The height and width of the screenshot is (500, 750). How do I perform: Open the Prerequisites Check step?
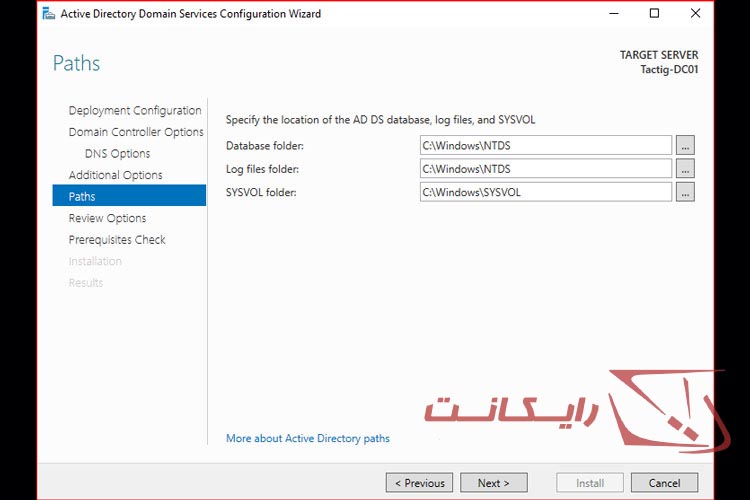pos(117,240)
